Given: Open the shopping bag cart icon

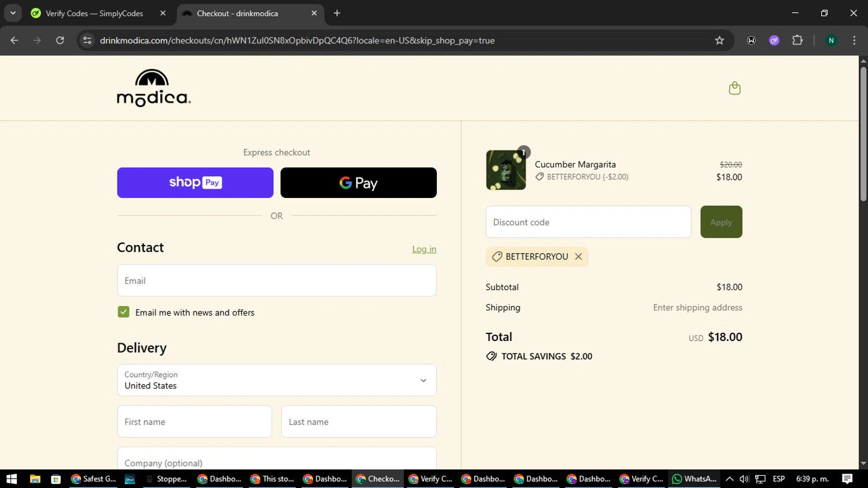Looking at the screenshot, I should 734,88.
